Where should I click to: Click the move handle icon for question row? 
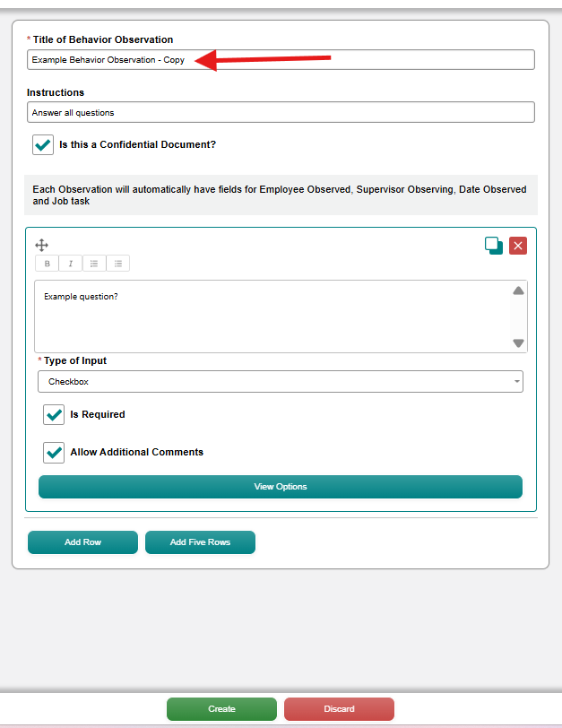(x=42, y=245)
